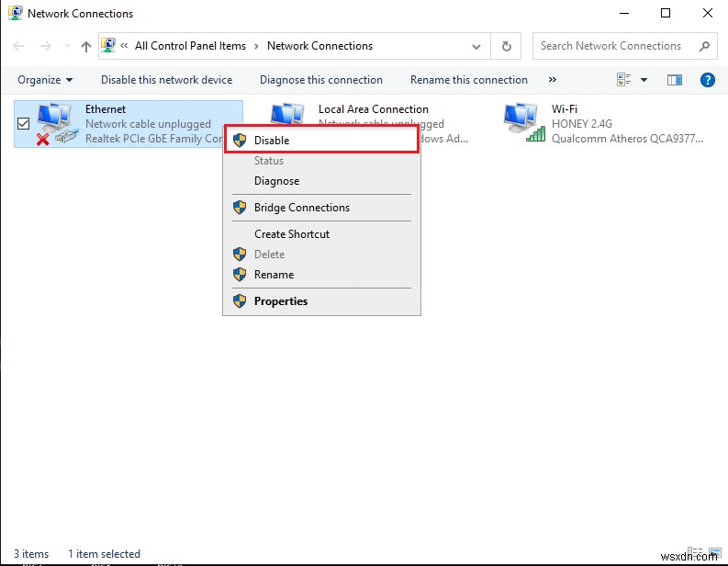Click Rename this connection
Image resolution: width=728 pixels, height=566 pixels.
pos(469,80)
